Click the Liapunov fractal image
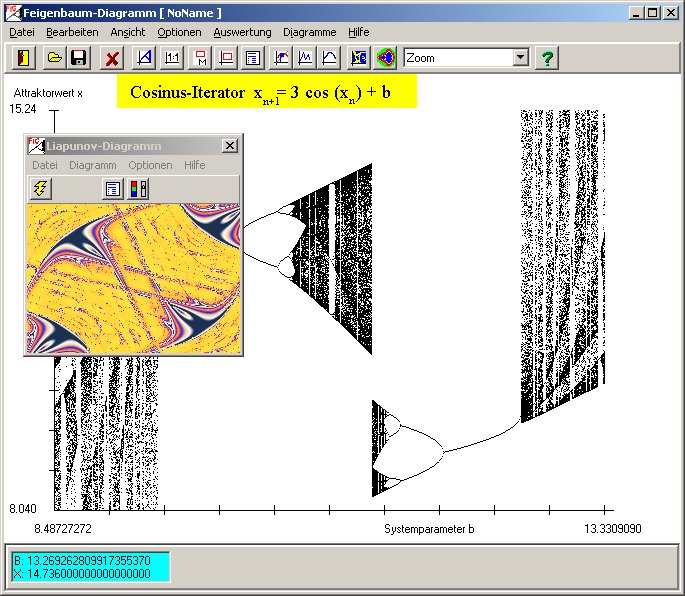 coord(133,278)
